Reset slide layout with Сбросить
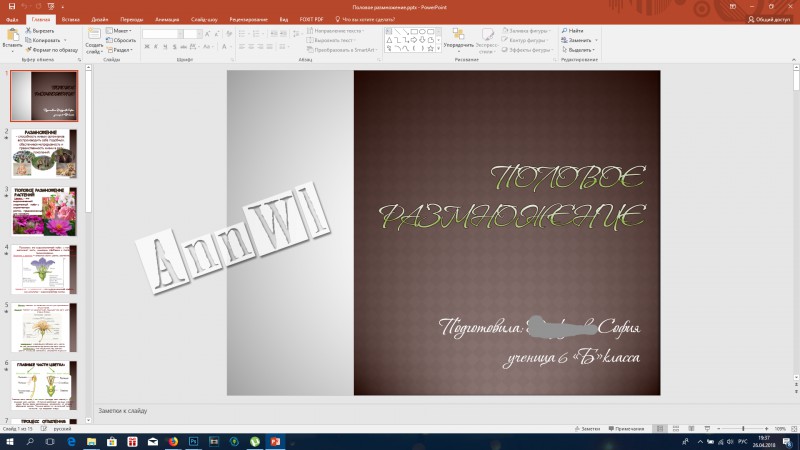The width and height of the screenshot is (800, 450). (x=121, y=40)
